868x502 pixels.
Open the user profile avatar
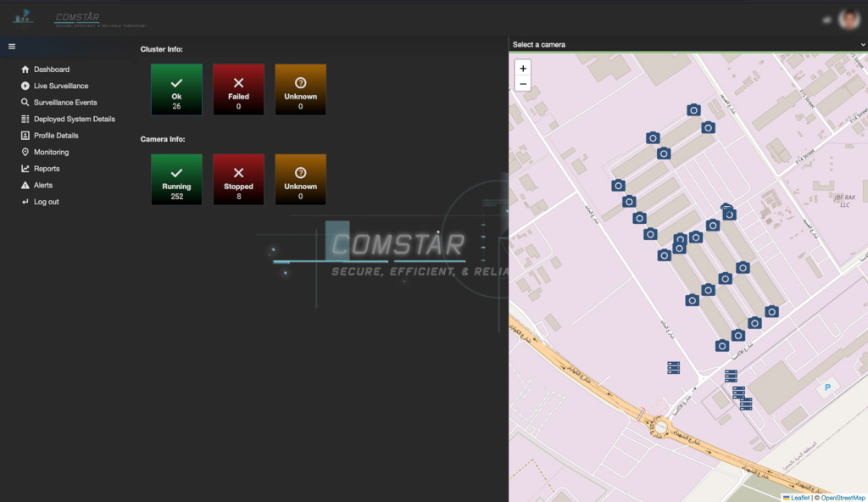[x=848, y=19]
